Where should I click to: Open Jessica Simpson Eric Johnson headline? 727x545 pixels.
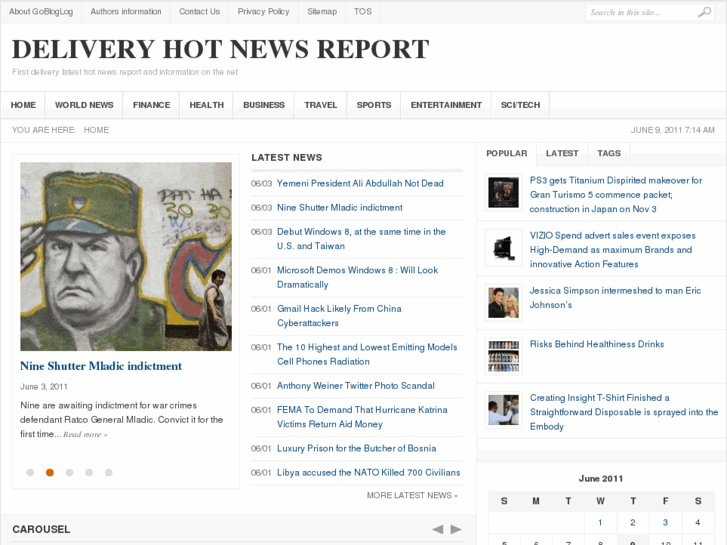click(615, 297)
